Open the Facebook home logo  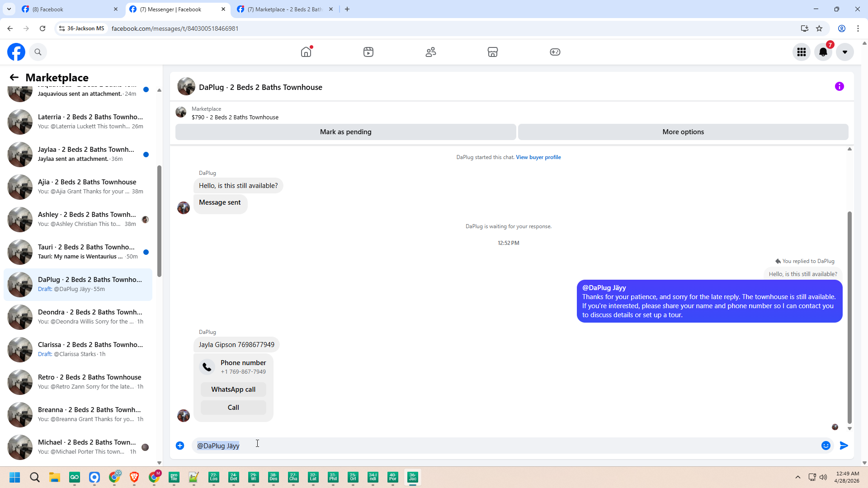pos(16,52)
